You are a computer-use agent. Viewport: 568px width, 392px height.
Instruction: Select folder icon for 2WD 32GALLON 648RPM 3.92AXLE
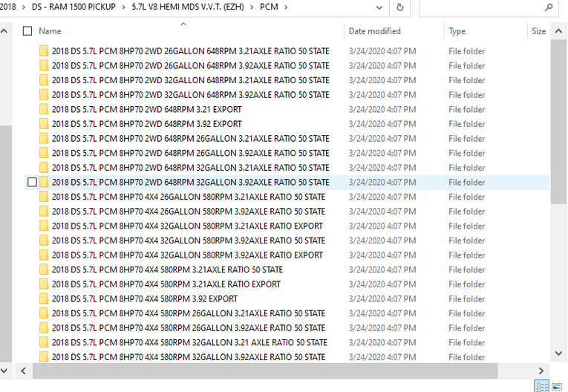44,94
